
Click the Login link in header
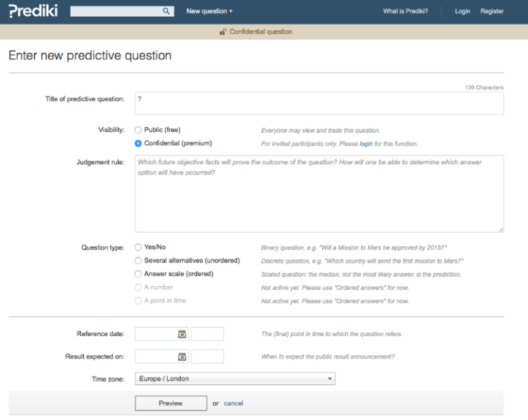point(463,12)
